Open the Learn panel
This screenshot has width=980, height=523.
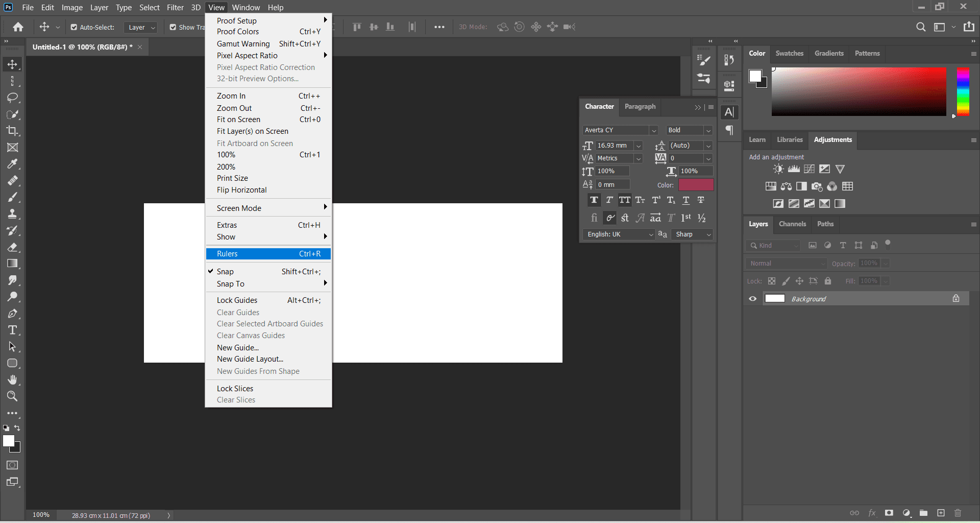point(757,139)
